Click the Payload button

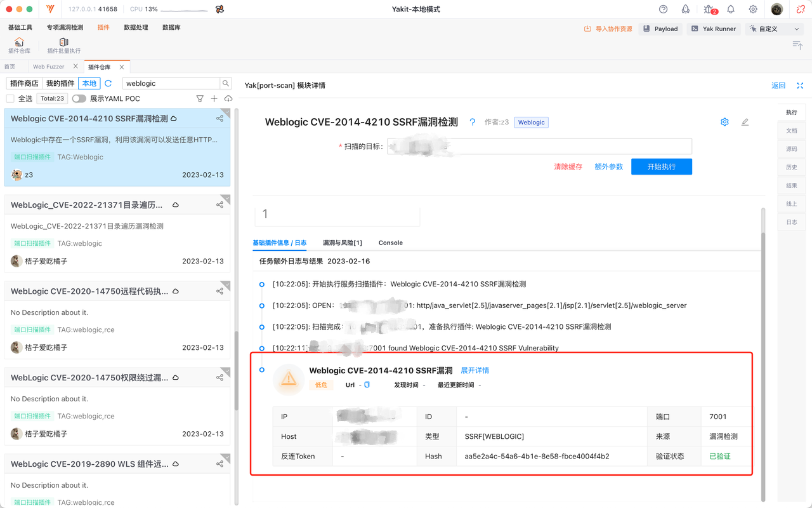tap(660, 29)
